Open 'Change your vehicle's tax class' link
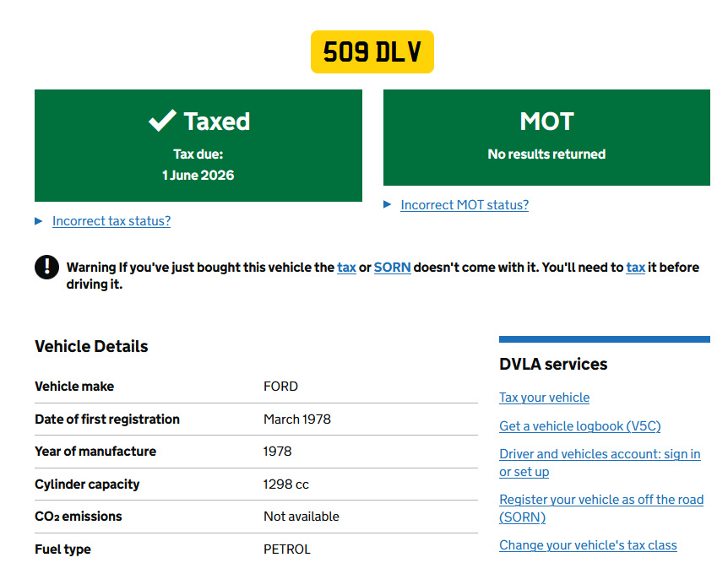This screenshot has width=728, height=563. pos(588,545)
